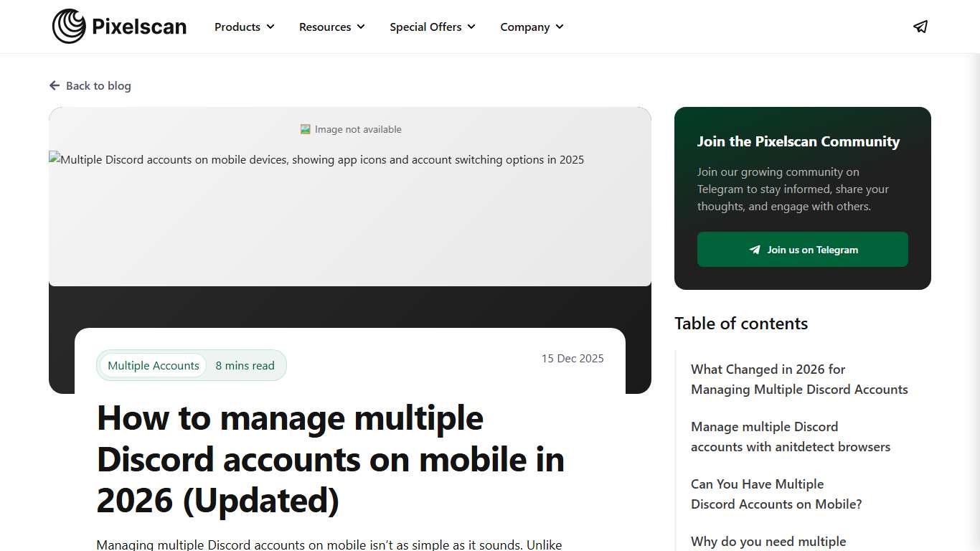Click the broken image placeholder icon
This screenshot has height=551, width=980.
tap(305, 128)
